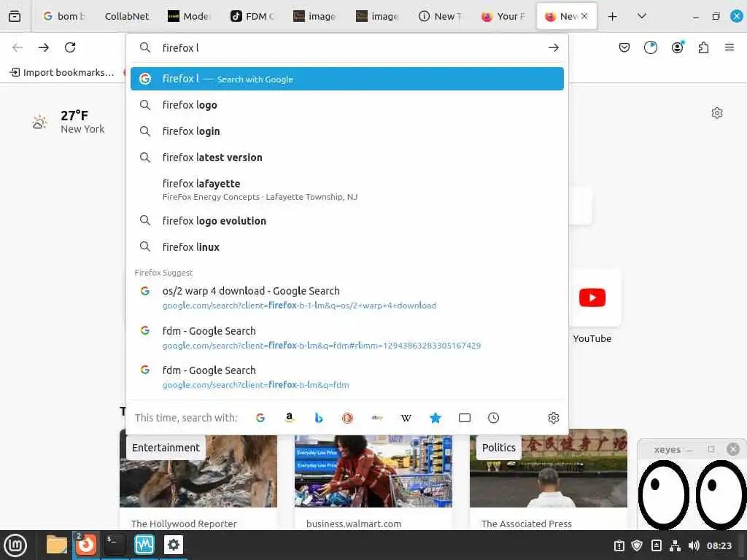Click the URL bar containing 'firefox l'
Screen dimensions: 747x560
pos(348,47)
